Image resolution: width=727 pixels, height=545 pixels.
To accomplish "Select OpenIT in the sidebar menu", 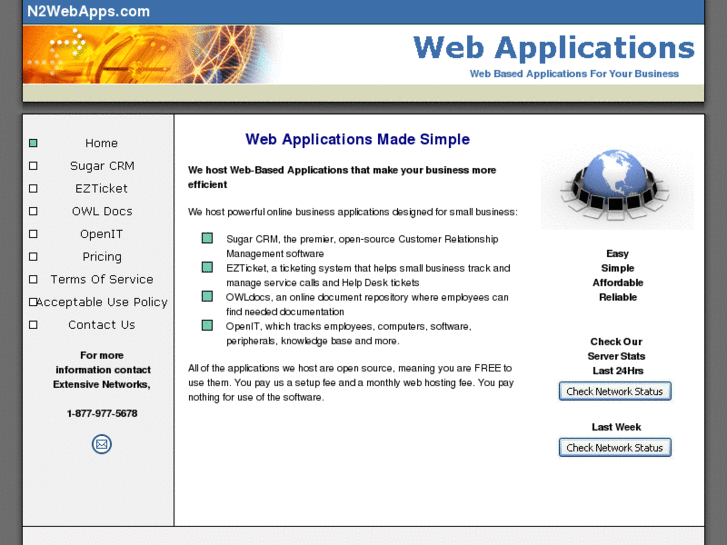I will pyautogui.click(x=102, y=234).
